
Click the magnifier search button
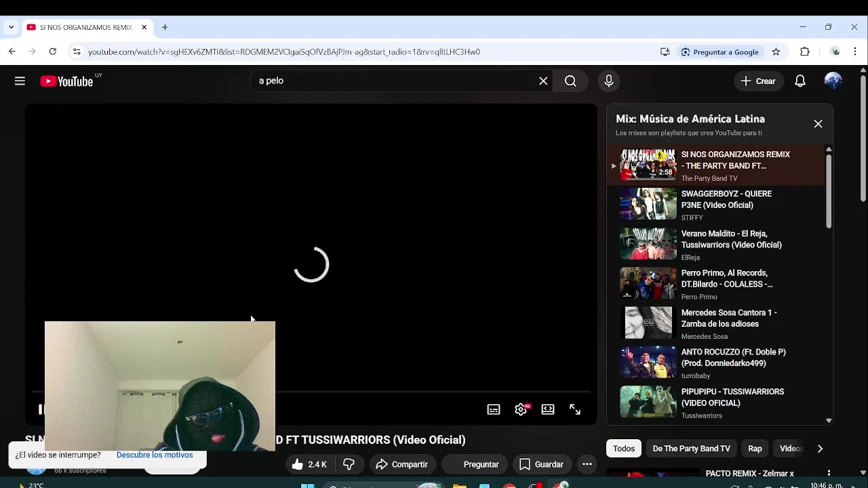570,81
